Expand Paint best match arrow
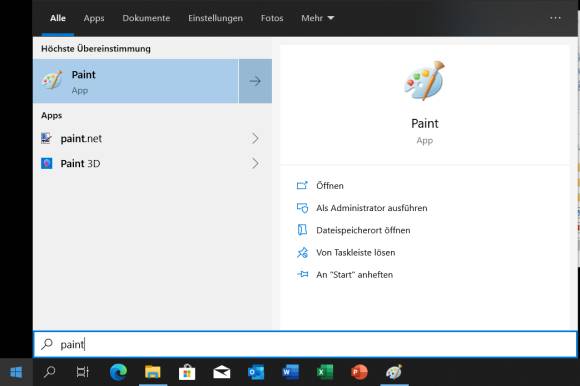This screenshot has width=580, height=386. (255, 81)
